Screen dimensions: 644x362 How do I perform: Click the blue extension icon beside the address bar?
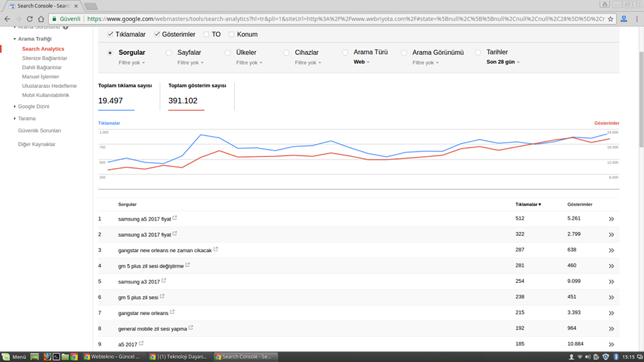(x=624, y=19)
